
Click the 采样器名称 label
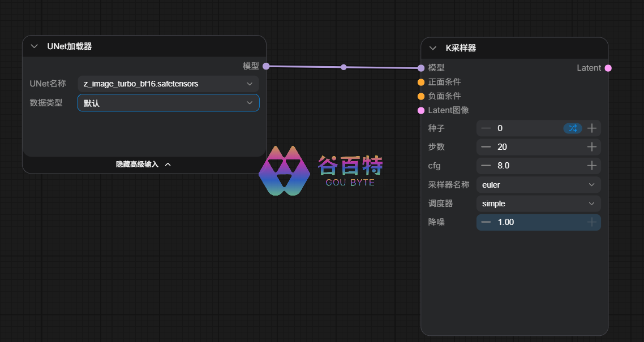tap(449, 184)
